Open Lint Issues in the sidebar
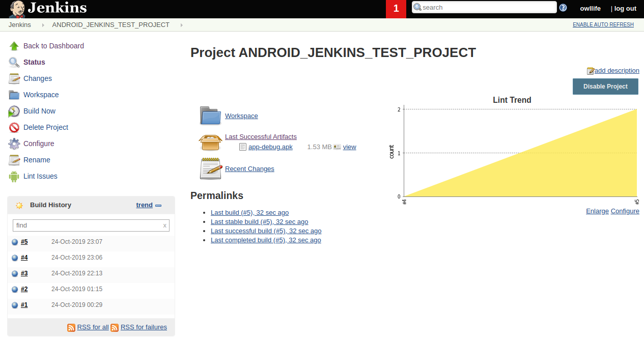Screen dimensions: 644x340 [x=40, y=176]
